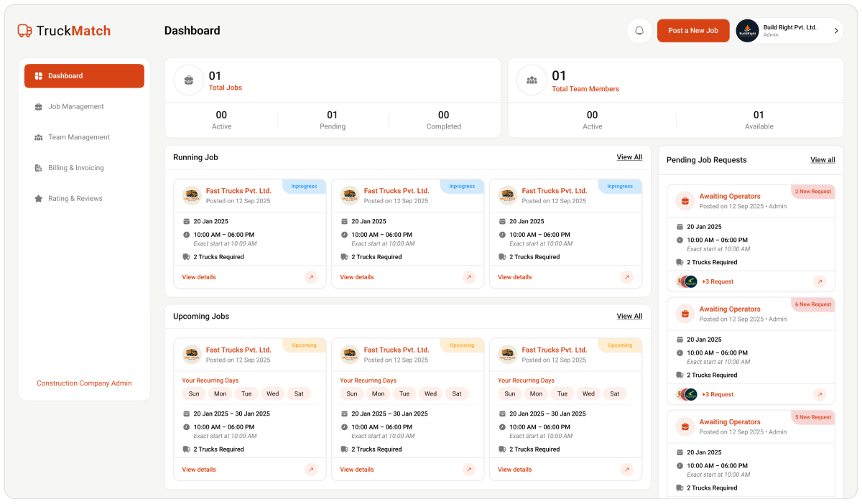
Task: Click View details on first Running Job card
Action: pos(199,277)
